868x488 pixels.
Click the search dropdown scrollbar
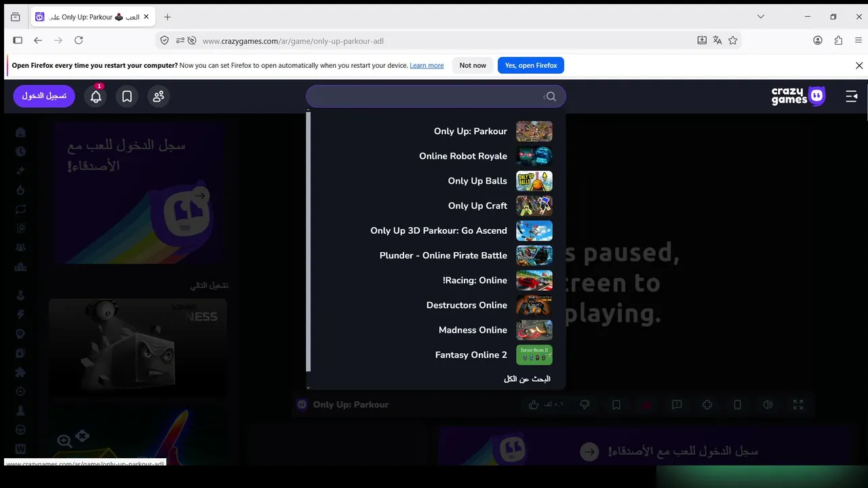tap(309, 241)
